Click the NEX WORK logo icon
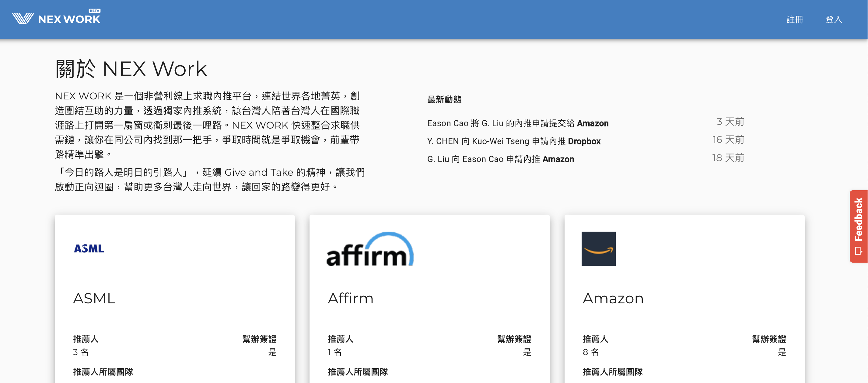 tap(23, 19)
